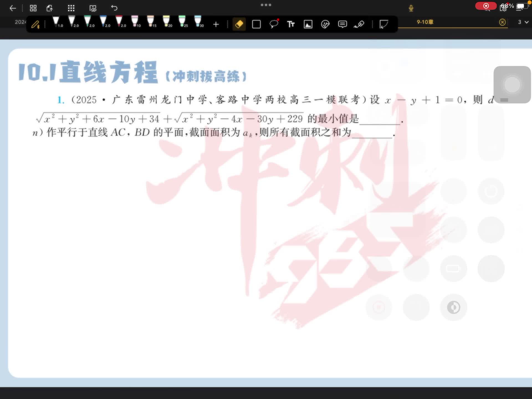Insert an image with picture tool

pos(308,24)
